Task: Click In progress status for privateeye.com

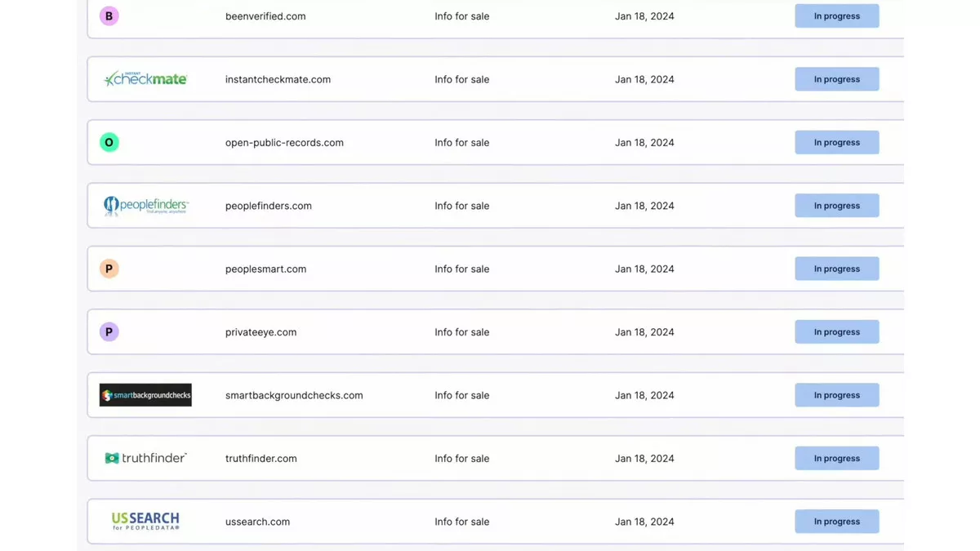Action: (836, 331)
